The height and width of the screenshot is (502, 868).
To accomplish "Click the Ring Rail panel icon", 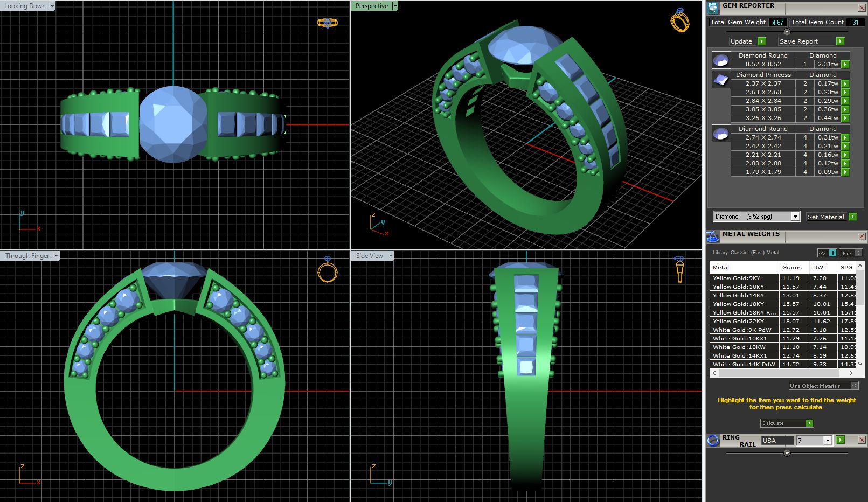I will point(713,440).
